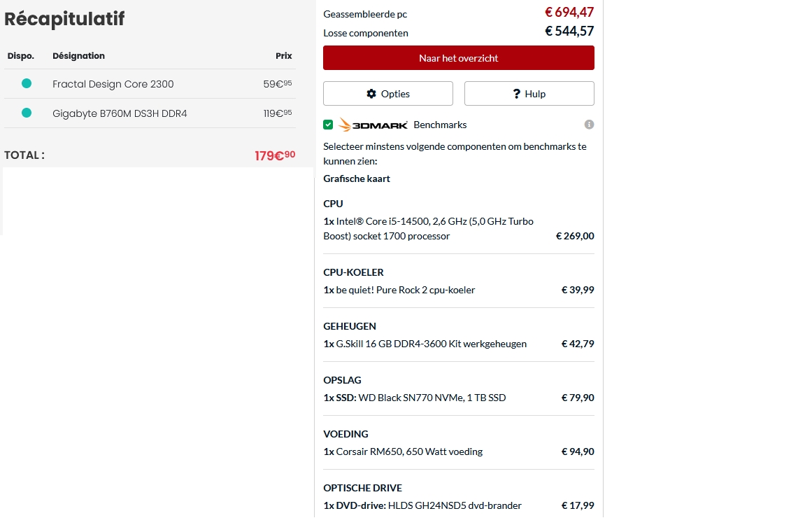Select the WD Black SN770 NVMe SSD entry
The image size is (812, 518).
point(415,398)
